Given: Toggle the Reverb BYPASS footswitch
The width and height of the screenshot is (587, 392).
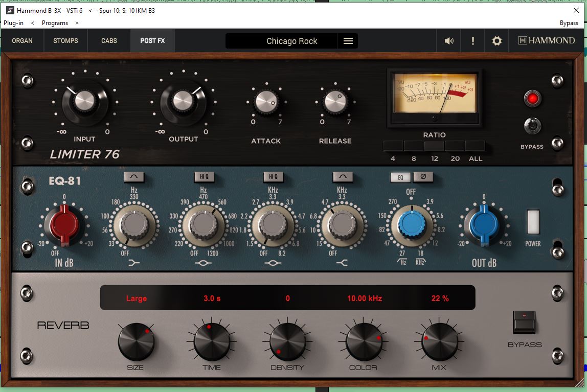Looking at the screenshot, I should [524, 322].
